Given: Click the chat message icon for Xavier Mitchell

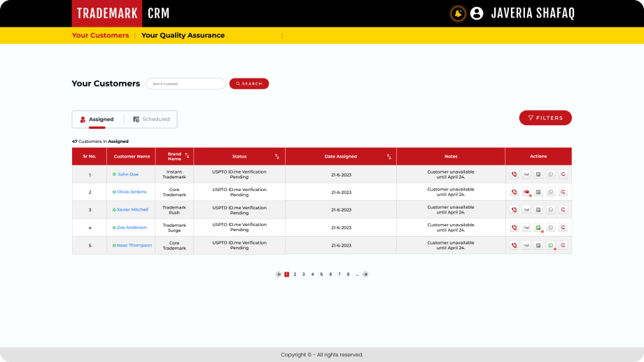Looking at the screenshot, I should tap(538, 209).
